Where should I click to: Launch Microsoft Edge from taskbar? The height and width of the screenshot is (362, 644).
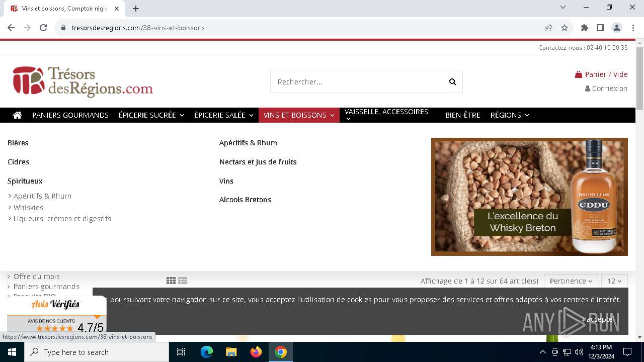[x=207, y=352]
